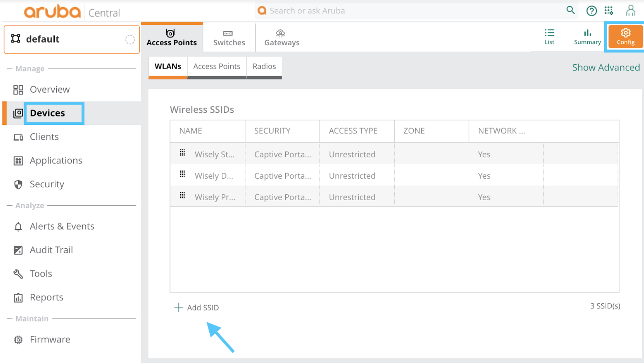Open the help question mark icon
This screenshot has width=644, height=363.
[591, 11]
